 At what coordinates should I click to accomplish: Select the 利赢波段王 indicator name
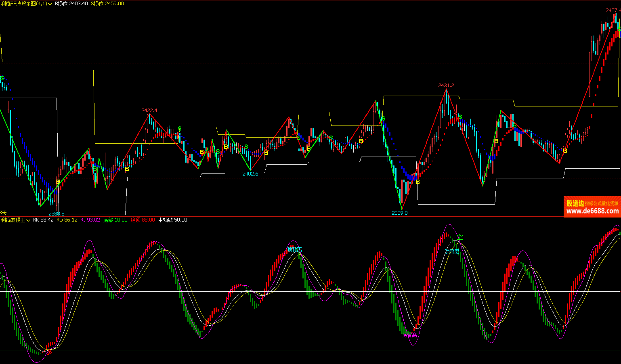(x=13, y=220)
